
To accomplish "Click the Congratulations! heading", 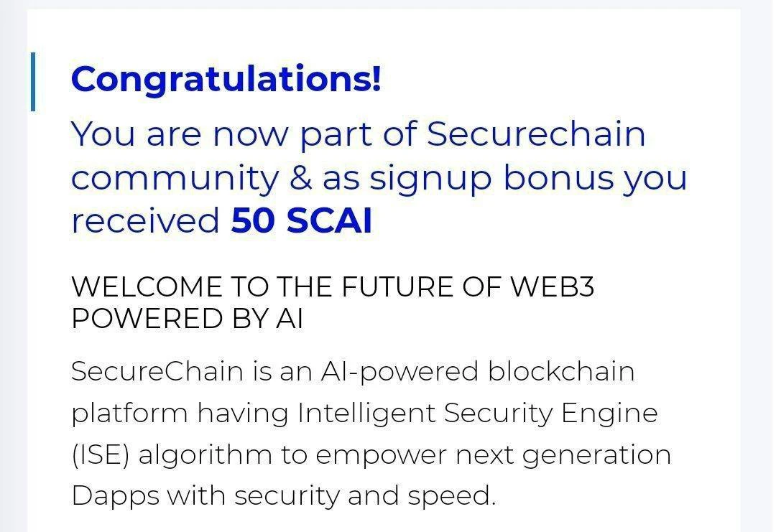I will 226,80.
